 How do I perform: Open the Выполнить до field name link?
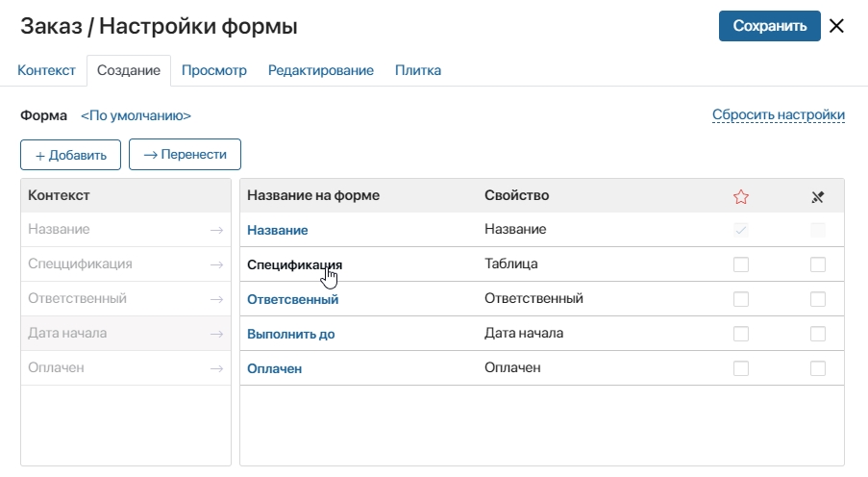click(290, 334)
